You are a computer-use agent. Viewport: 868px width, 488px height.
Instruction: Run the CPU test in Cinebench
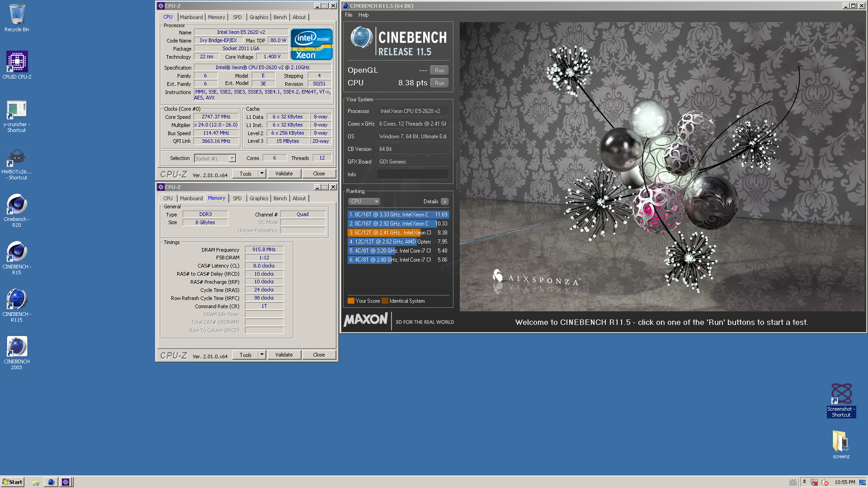[439, 83]
